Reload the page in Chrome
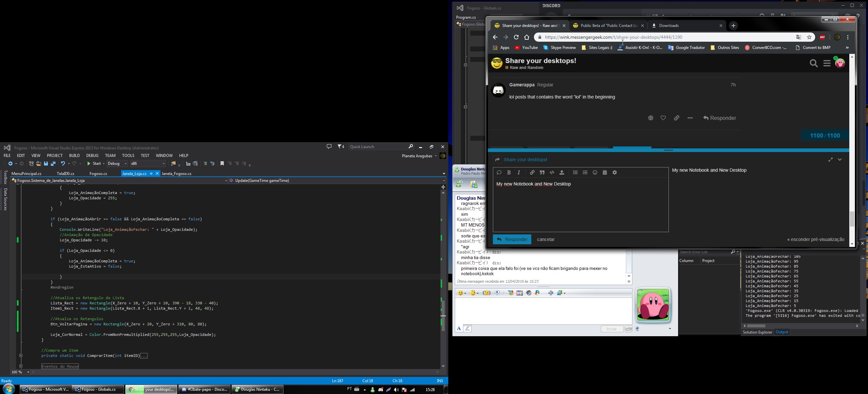 (x=516, y=37)
